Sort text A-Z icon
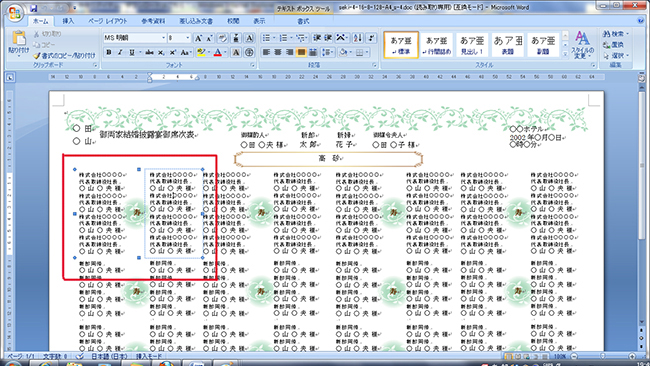This screenshot has width=650, height=366. pos(358,38)
